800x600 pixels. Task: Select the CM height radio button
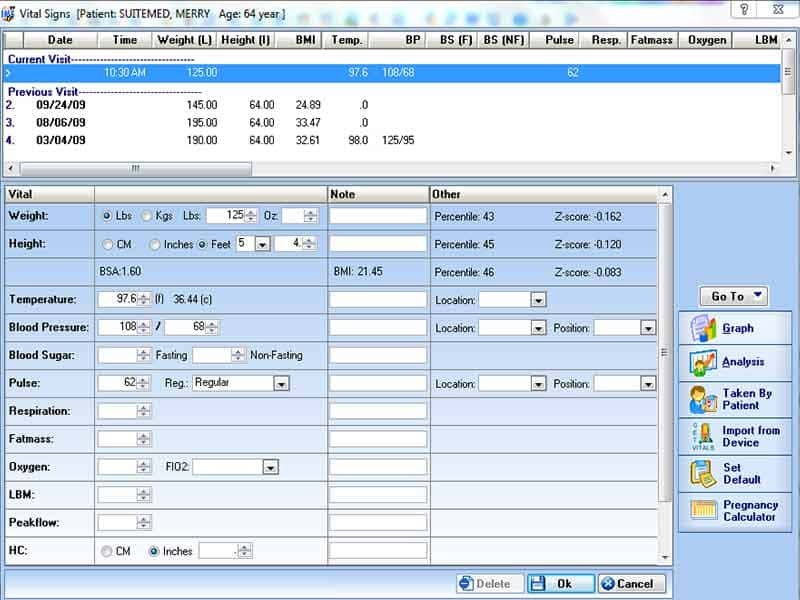(x=107, y=244)
